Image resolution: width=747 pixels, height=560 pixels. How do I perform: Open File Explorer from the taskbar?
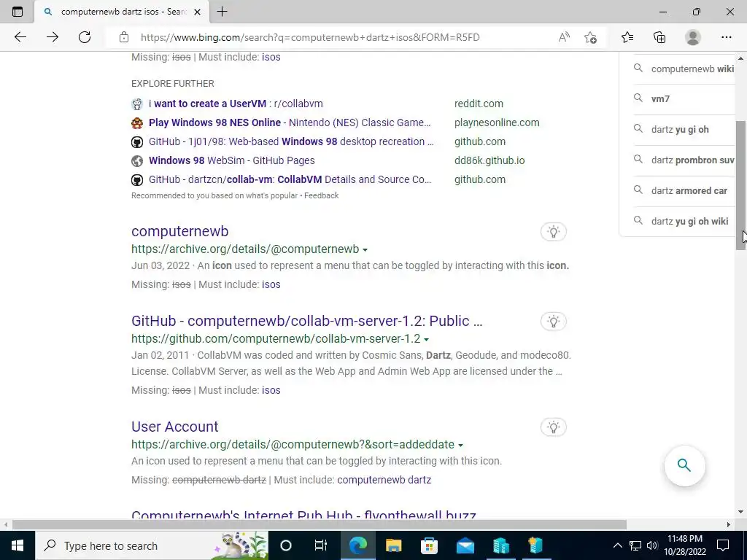(393, 545)
